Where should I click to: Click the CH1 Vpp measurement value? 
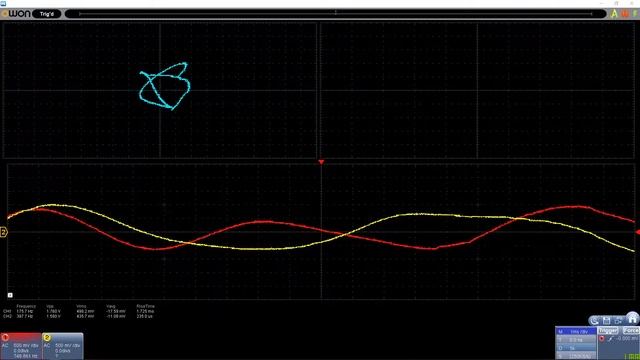coord(53,311)
